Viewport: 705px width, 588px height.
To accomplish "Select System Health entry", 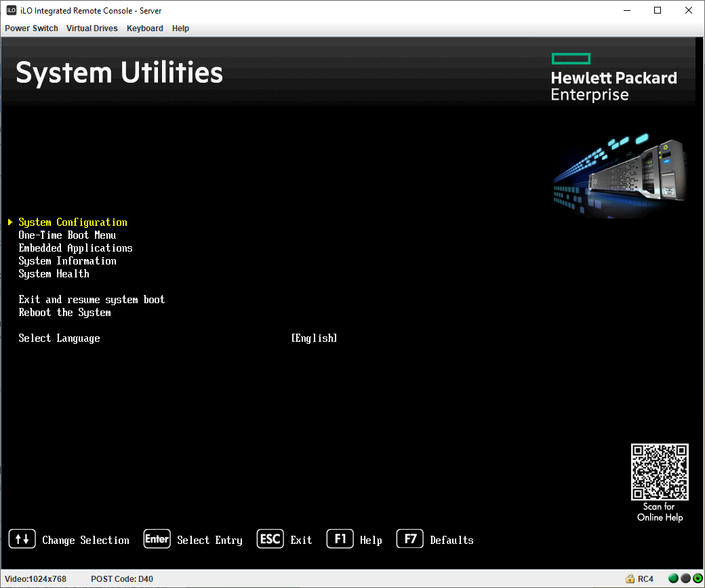I will point(54,274).
